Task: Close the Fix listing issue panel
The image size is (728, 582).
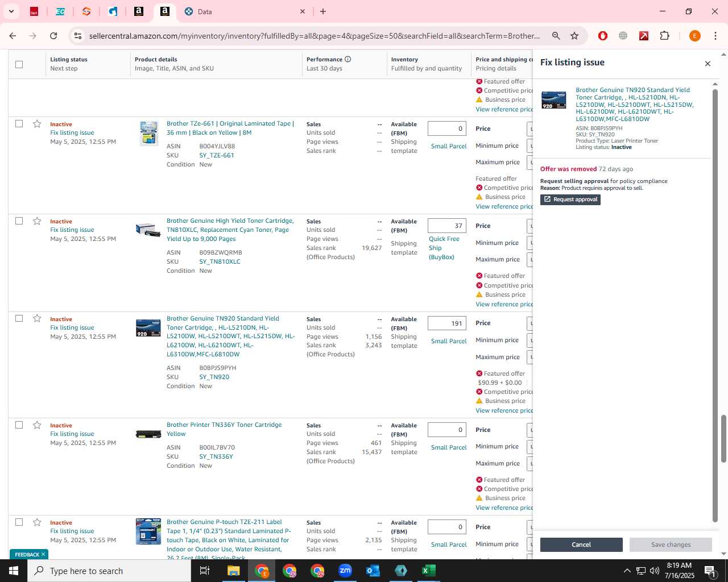Action: [708, 64]
